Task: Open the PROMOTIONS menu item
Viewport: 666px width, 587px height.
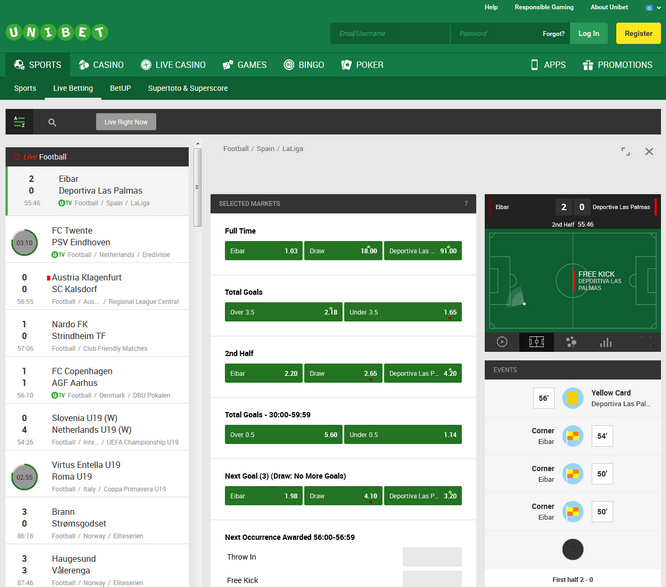Action: [x=617, y=65]
